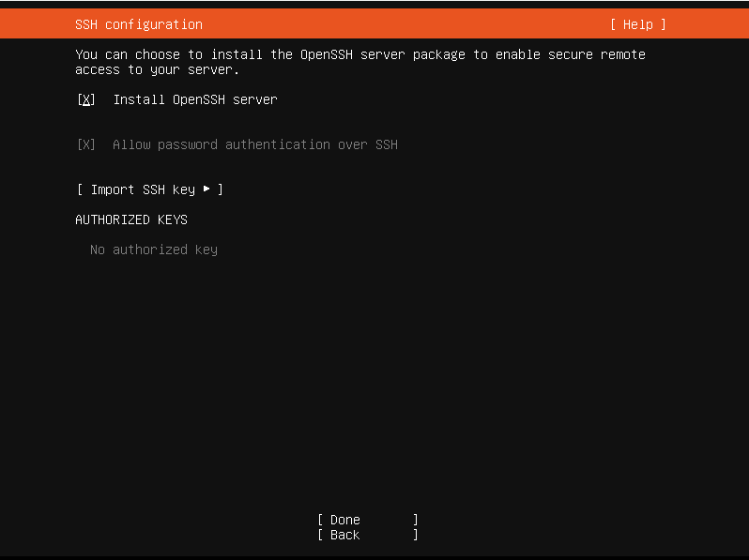Screen dimensions: 749x560
Task: Click the closing bracket of the Back button
Action: pos(416,535)
